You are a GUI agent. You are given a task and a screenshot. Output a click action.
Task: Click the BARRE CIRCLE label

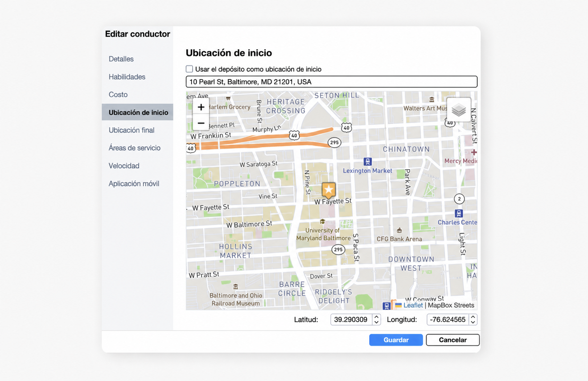(x=292, y=289)
